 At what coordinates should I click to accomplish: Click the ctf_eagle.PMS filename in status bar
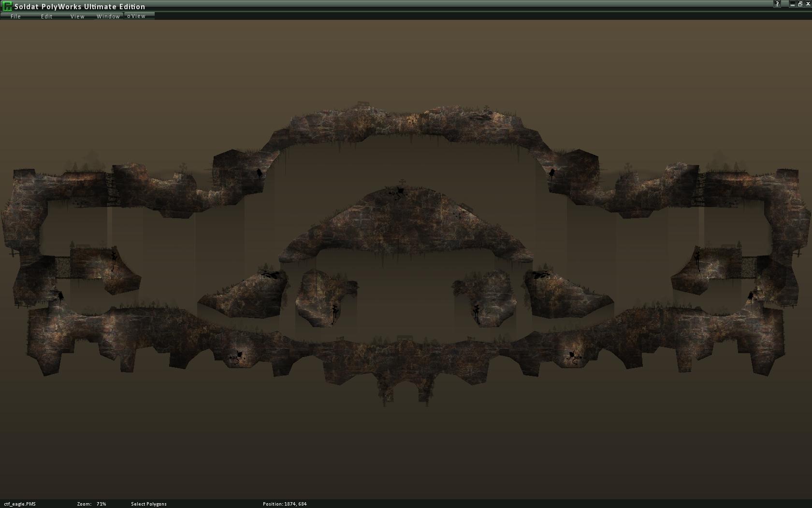point(20,504)
